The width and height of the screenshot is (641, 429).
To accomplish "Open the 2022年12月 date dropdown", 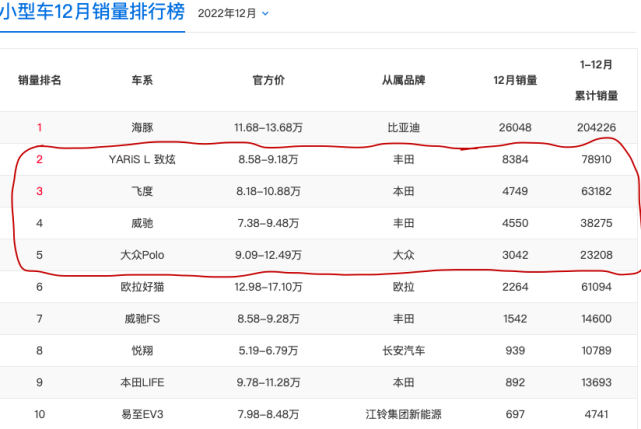I will tap(233, 13).
